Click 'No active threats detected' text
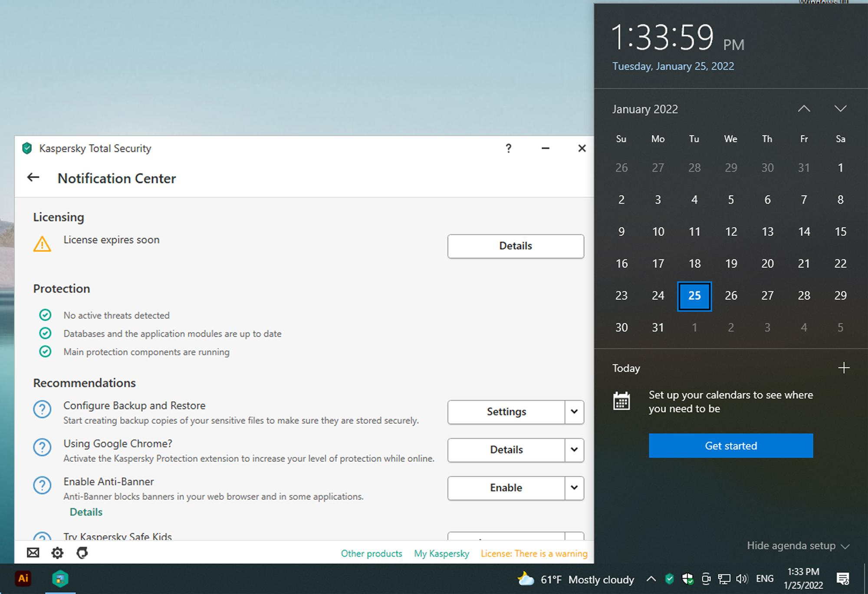 click(x=116, y=315)
